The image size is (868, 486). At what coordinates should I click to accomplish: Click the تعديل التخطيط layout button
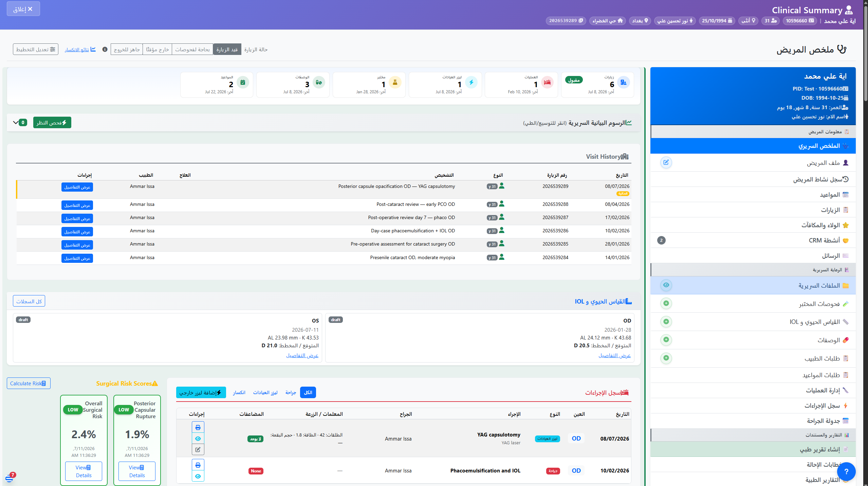(x=36, y=49)
